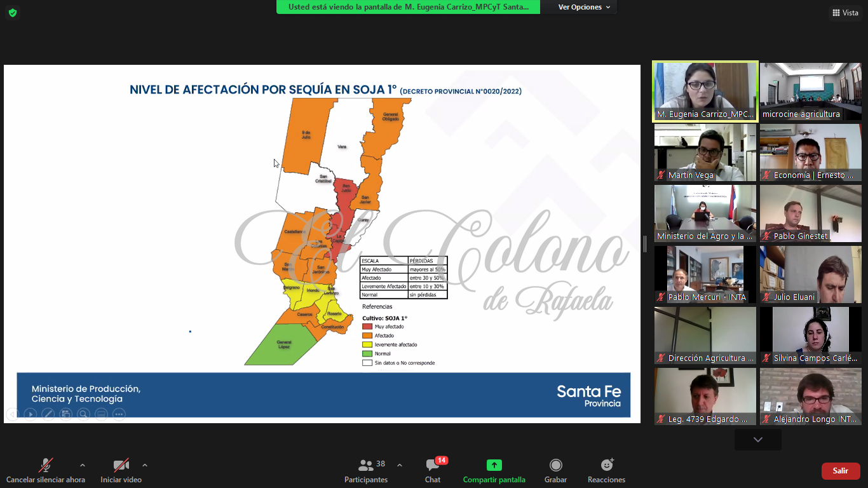
Task: Unmute using Cancelar silenciar ahora
Action: pos(46,470)
